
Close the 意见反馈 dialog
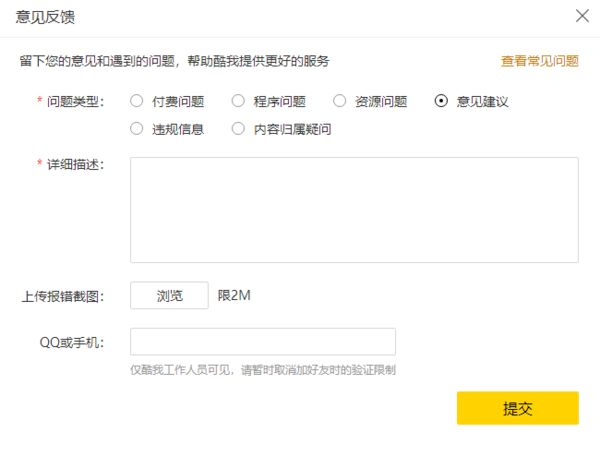(x=582, y=16)
